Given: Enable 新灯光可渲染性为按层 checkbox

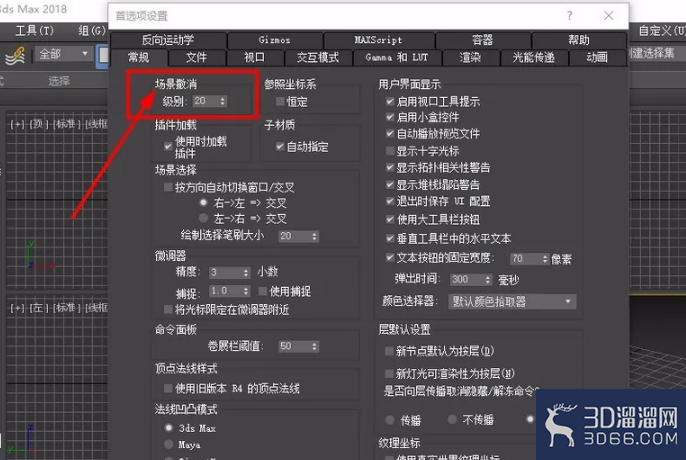Looking at the screenshot, I should click(x=389, y=373).
